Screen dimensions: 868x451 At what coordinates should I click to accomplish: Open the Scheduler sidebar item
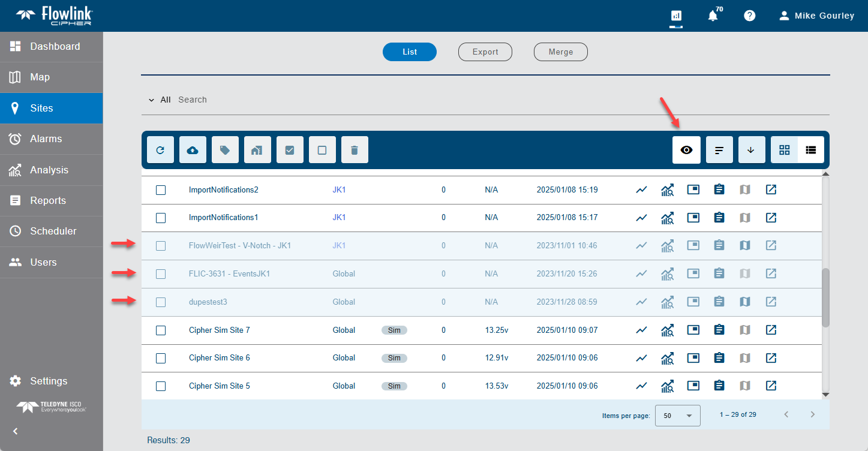53,231
